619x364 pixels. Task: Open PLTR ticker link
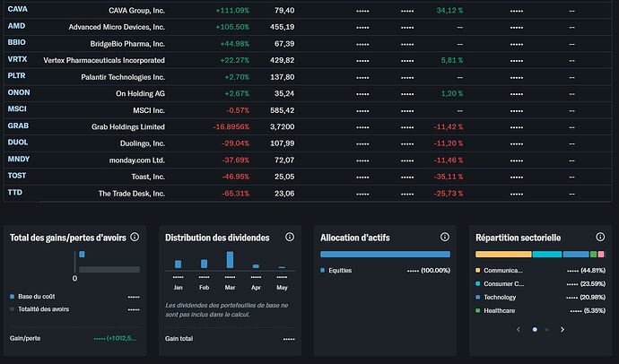coord(16,75)
